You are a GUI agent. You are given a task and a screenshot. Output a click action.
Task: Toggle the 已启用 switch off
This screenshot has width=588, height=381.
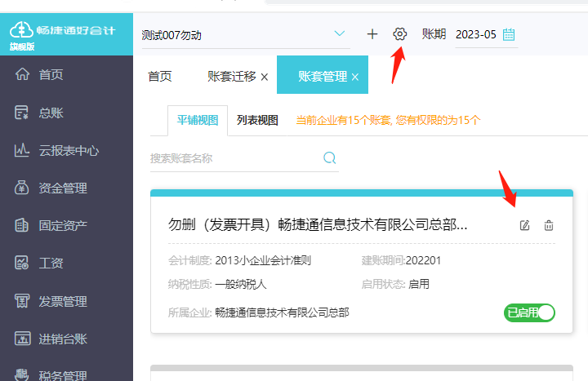(x=529, y=312)
